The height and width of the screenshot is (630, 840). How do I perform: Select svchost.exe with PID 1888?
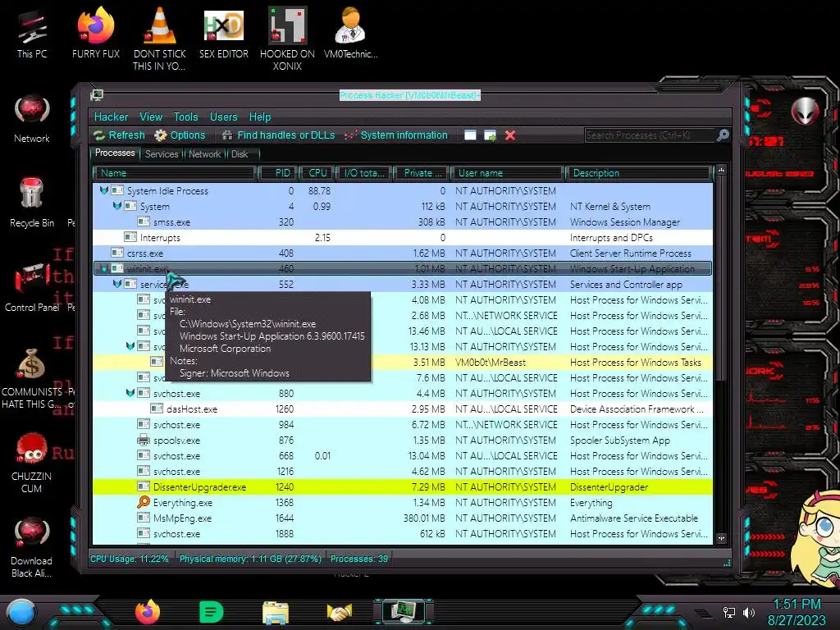(x=402, y=533)
